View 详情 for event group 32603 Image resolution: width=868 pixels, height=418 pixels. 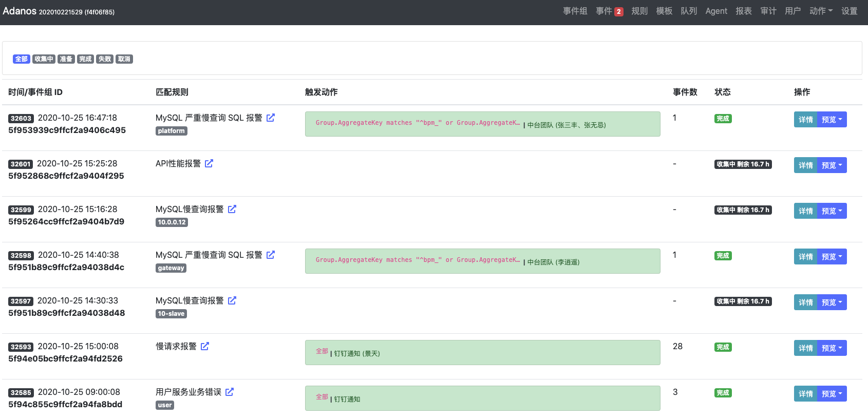point(805,120)
